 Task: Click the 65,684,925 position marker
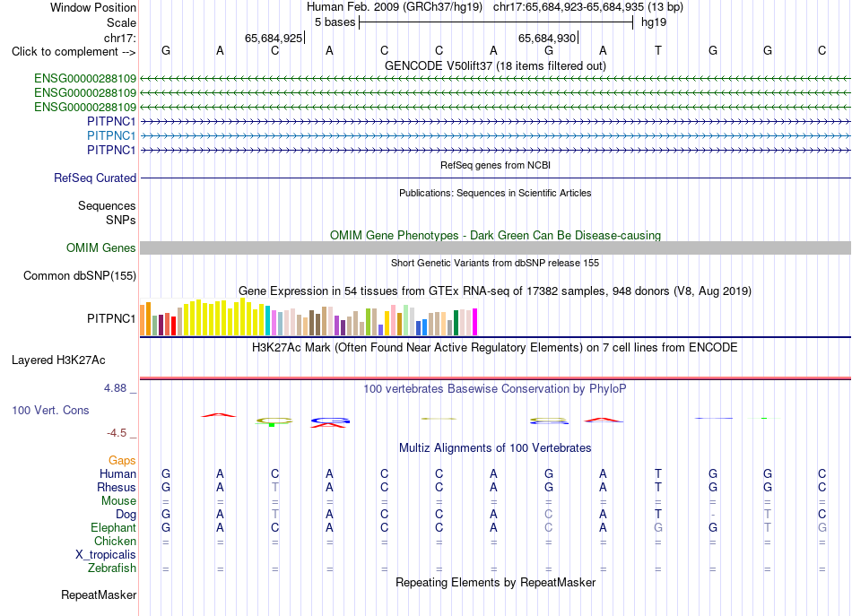(x=274, y=38)
